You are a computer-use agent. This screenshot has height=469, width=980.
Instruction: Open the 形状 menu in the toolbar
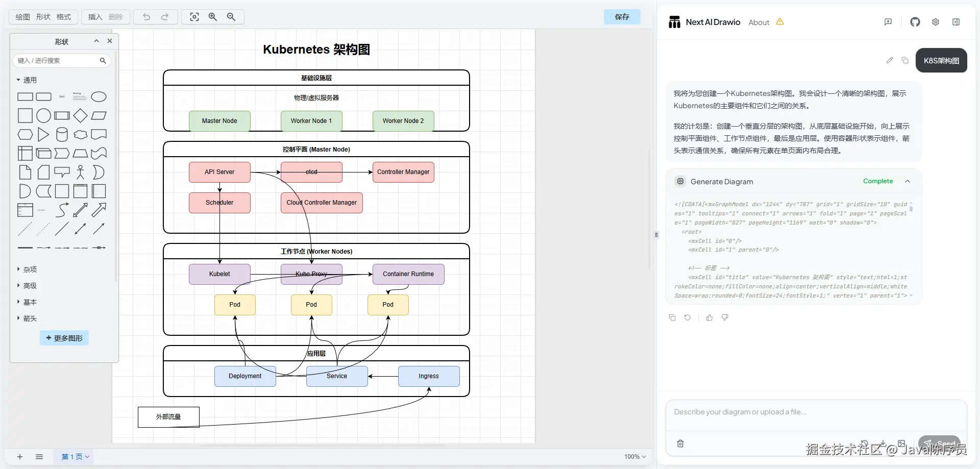click(43, 17)
